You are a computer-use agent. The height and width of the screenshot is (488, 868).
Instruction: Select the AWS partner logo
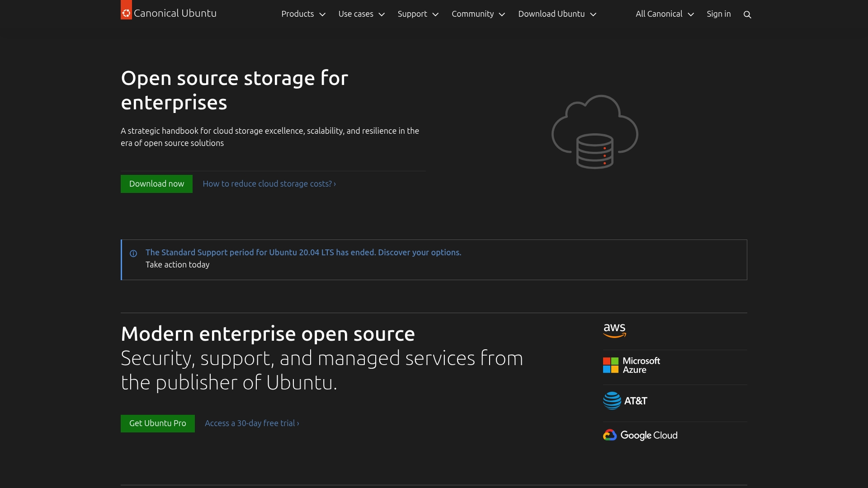coord(614,330)
